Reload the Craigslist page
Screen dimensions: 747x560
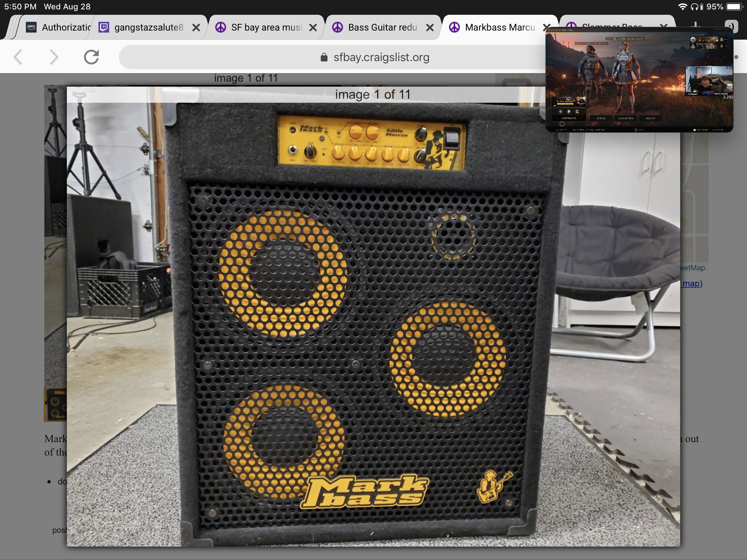[91, 57]
